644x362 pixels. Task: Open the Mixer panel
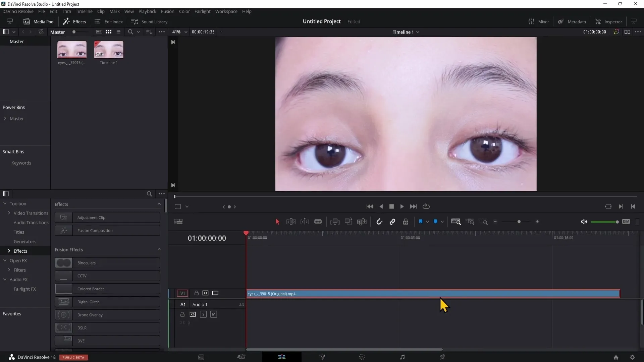[539, 21]
